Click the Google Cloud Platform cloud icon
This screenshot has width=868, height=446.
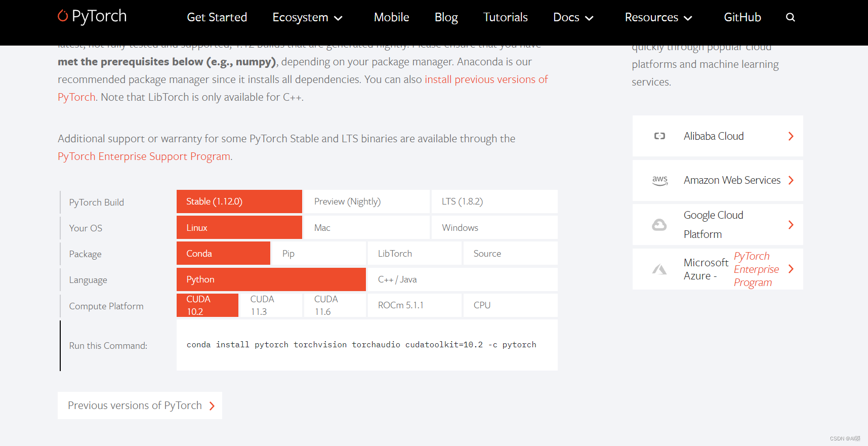(659, 225)
